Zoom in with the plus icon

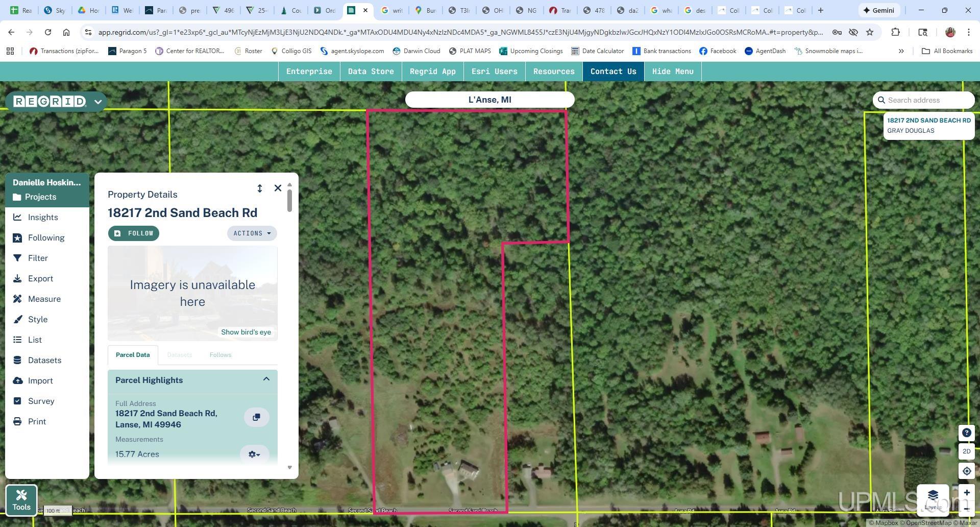(x=966, y=493)
